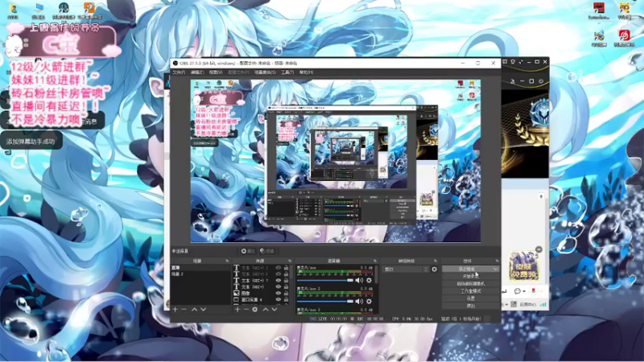Open the 帮助(H) menu
This screenshot has width=644, height=362.
[306, 72]
